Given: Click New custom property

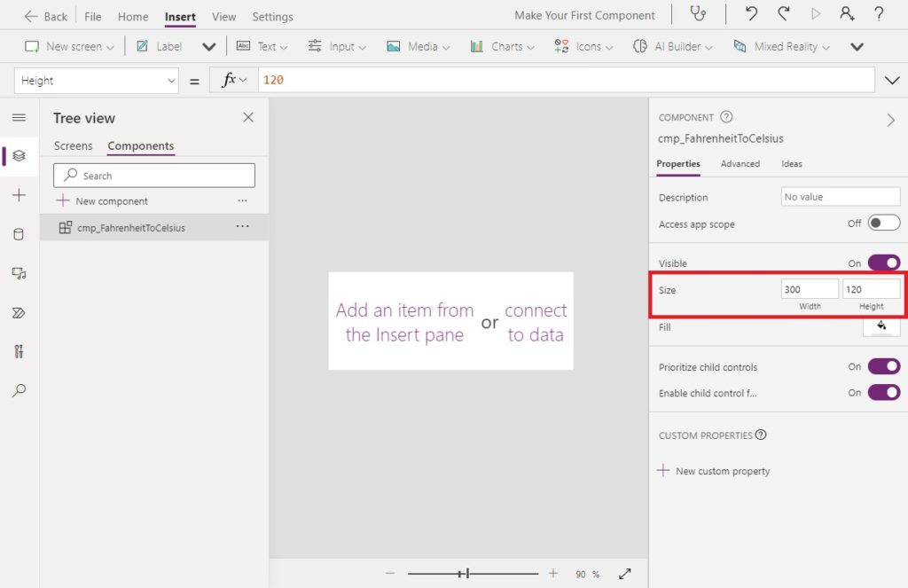Looking at the screenshot, I should [713, 471].
